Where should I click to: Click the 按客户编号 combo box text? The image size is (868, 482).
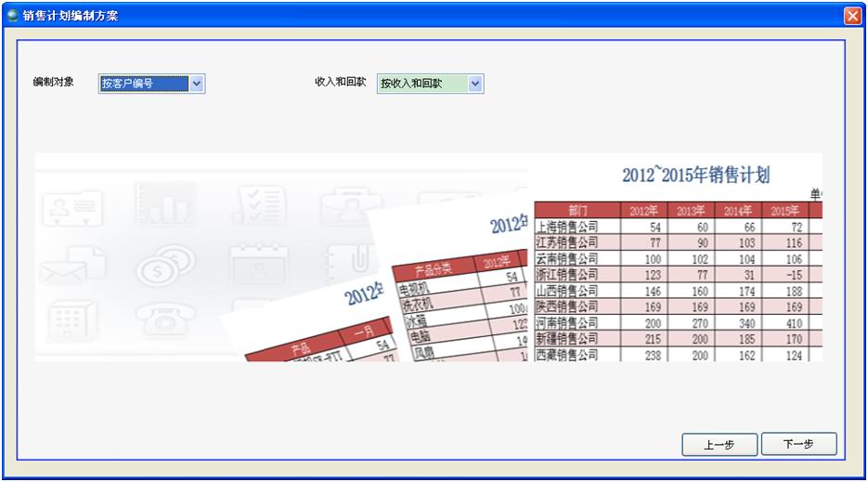pyautogui.click(x=142, y=85)
